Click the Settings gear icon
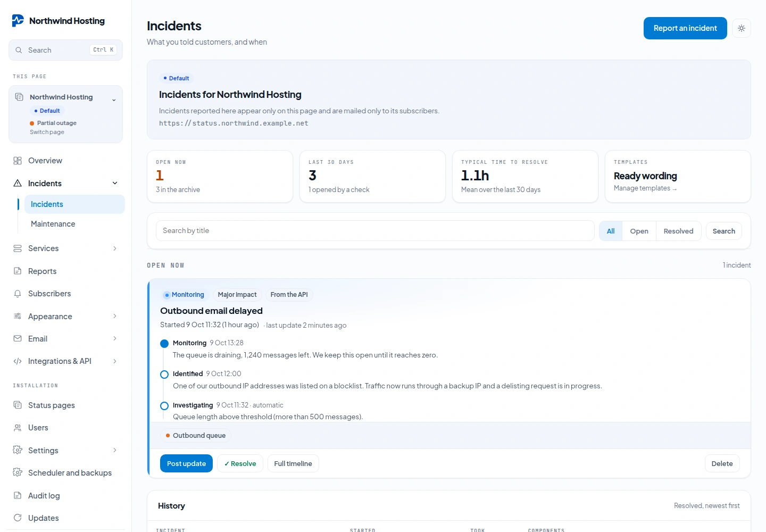 [18, 450]
